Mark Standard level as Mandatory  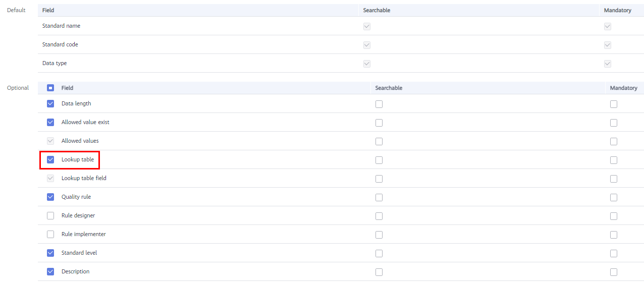click(614, 253)
